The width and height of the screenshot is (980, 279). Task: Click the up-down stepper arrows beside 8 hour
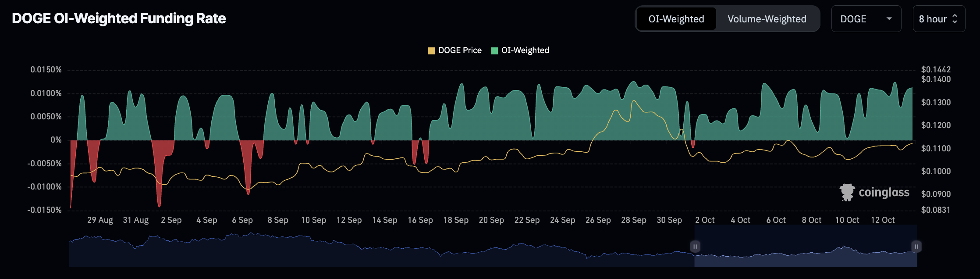955,19
